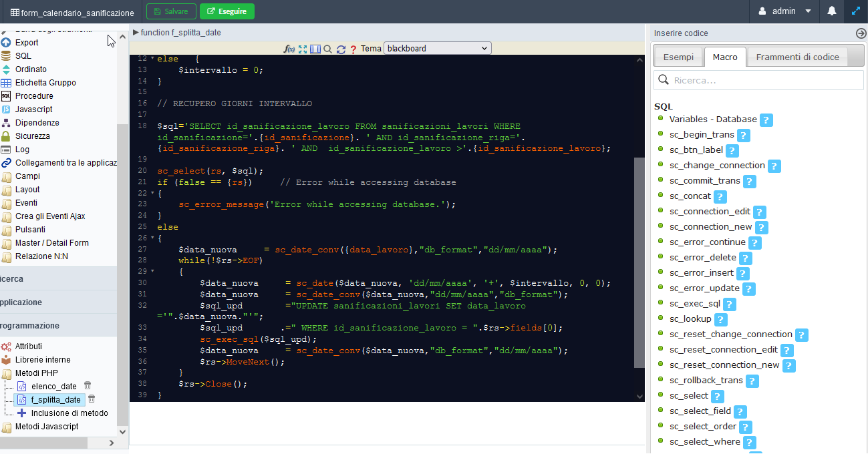Delete the elenco_date method via trash icon
The image size is (868, 454).
(88, 386)
